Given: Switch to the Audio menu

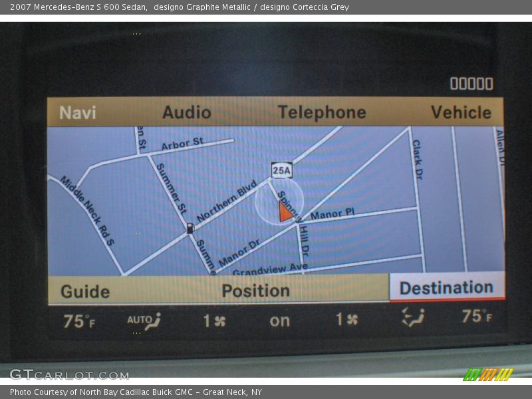Looking at the screenshot, I should point(187,112).
